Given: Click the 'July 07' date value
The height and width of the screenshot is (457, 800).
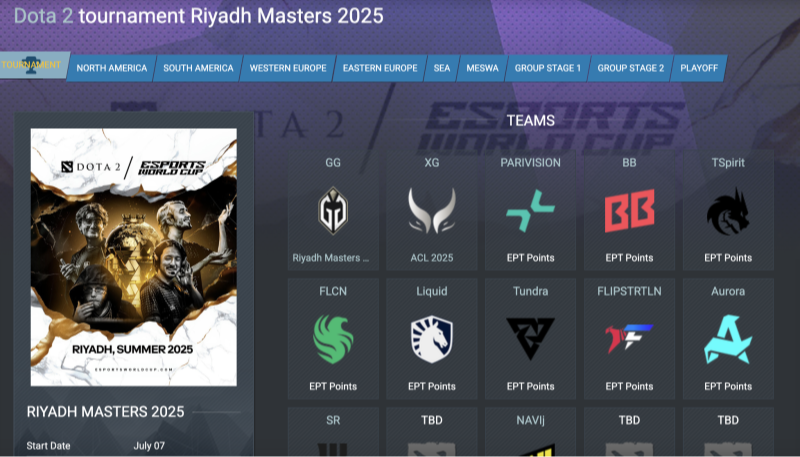Looking at the screenshot, I should pos(149,445).
